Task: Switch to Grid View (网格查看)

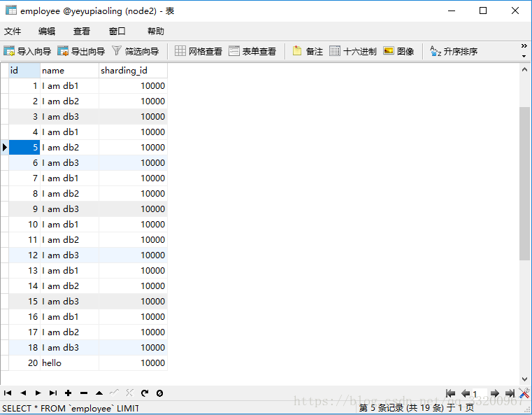Action: pos(199,51)
